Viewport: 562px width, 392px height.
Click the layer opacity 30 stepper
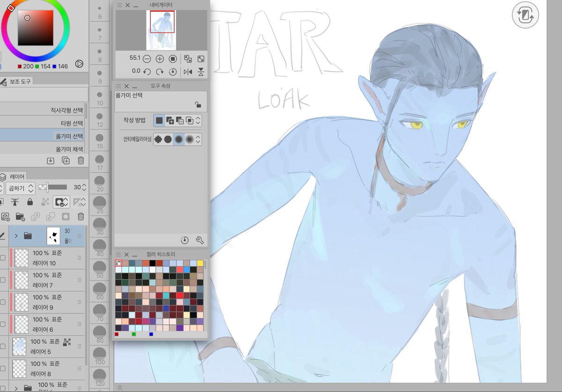pos(84,187)
